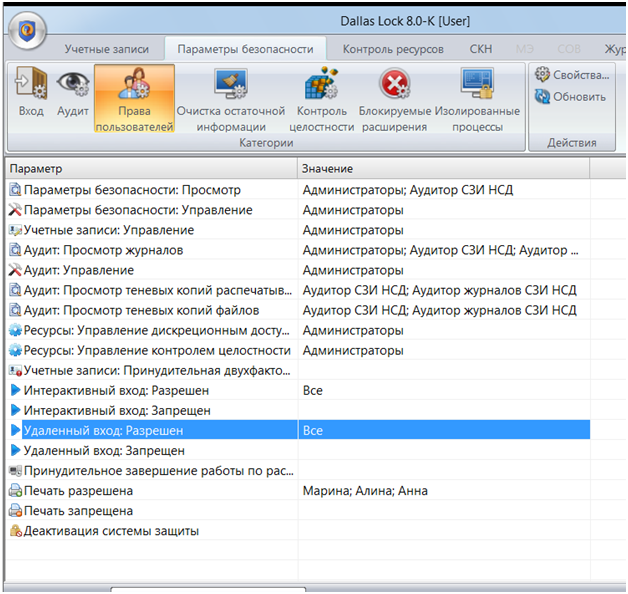Select Интерактивный вход: Разрешен text

pos(116,391)
